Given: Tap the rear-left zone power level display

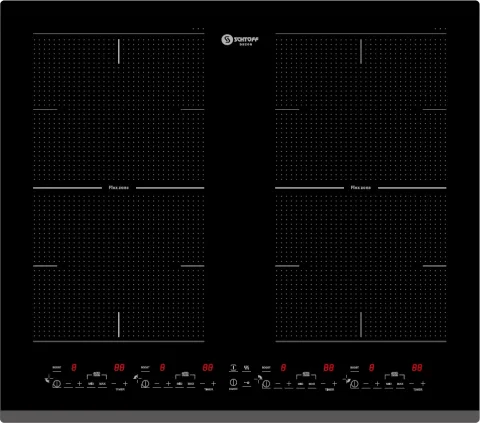Looking at the screenshot, I should (x=162, y=367).
